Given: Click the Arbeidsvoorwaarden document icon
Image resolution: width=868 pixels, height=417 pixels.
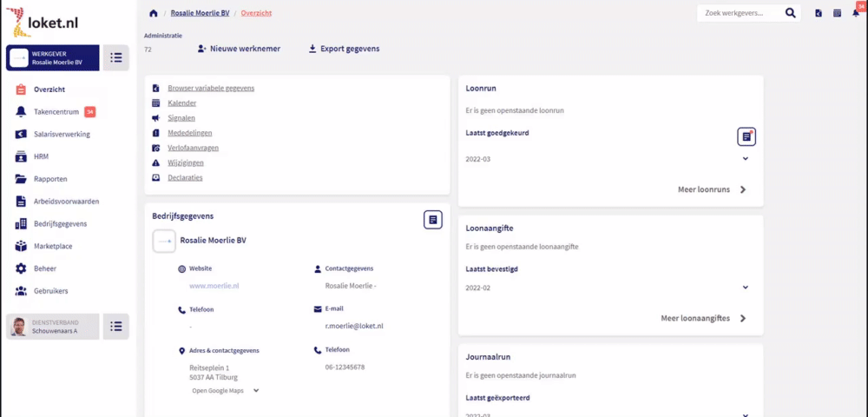Looking at the screenshot, I should click(x=21, y=201).
